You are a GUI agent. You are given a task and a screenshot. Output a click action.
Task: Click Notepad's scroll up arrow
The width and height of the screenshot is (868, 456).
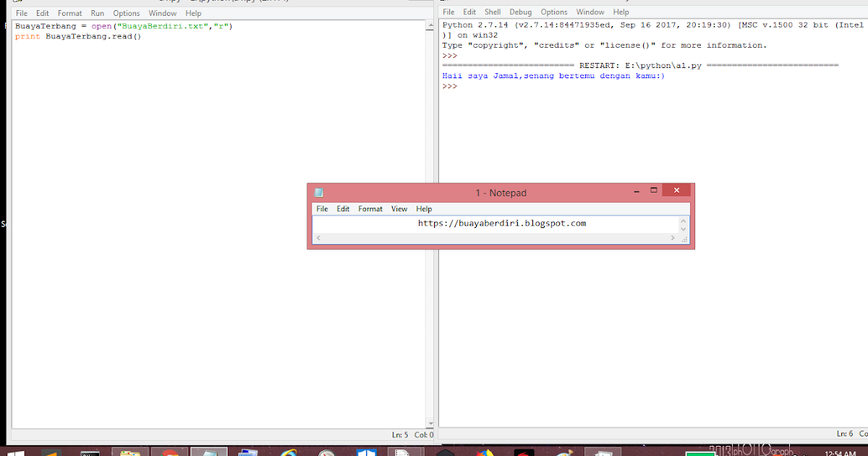pyautogui.click(x=683, y=221)
